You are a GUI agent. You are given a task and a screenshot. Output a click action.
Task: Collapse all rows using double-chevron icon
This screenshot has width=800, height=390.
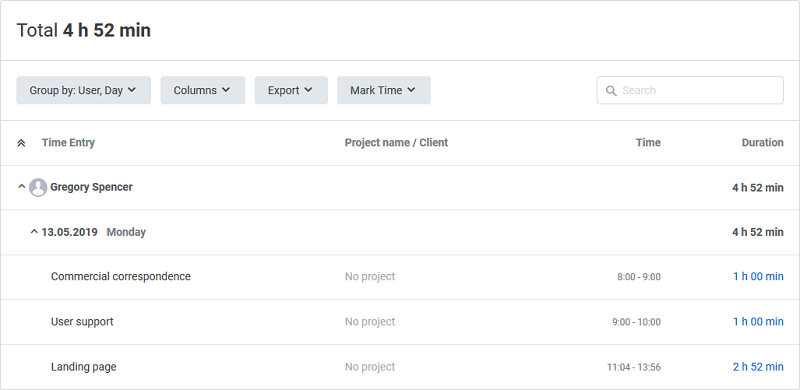(x=21, y=143)
